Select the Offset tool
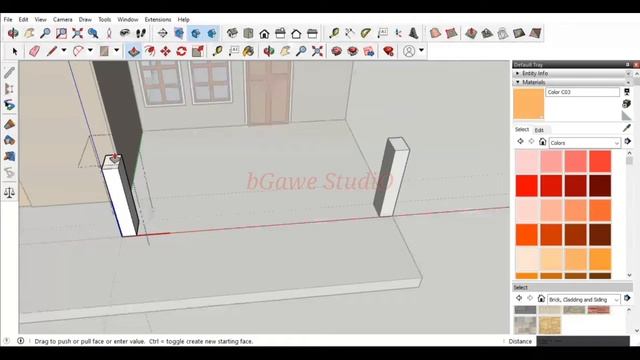 149,51
